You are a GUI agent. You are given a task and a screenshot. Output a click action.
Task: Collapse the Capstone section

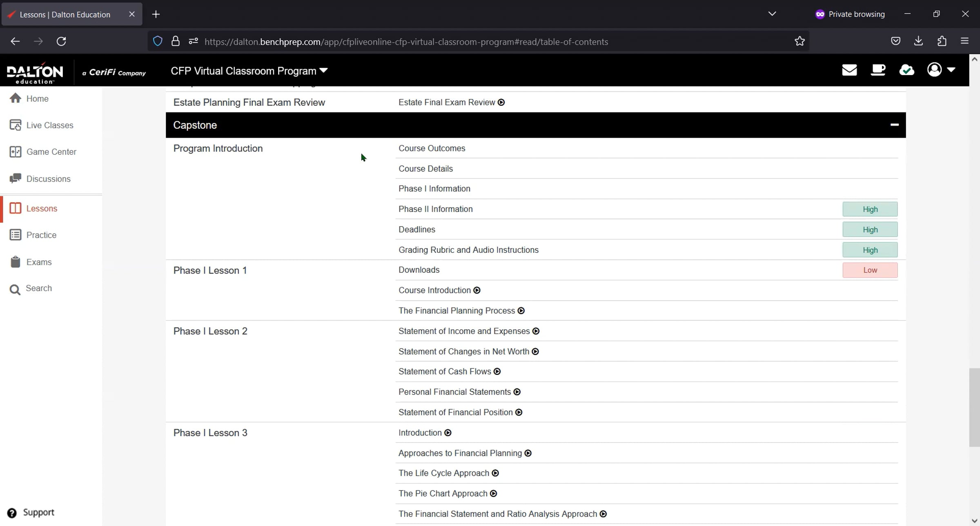[x=894, y=125]
